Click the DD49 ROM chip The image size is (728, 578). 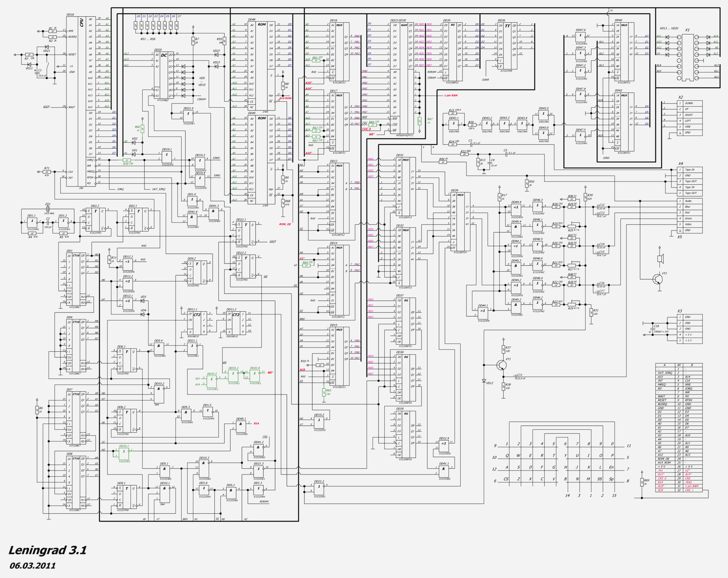pos(261,159)
